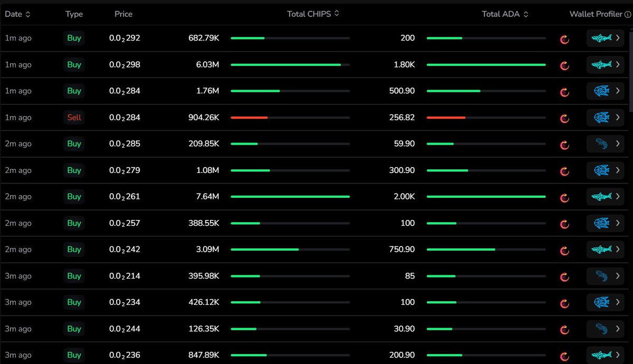Select the price ending in 214
This screenshot has width=633, height=364.
point(124,276)
